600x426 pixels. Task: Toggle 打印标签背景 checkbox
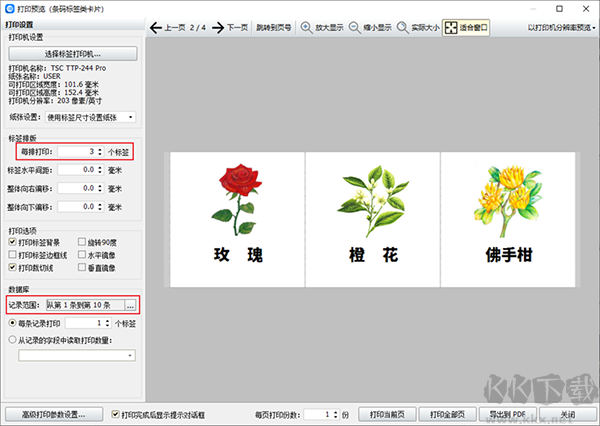pyautogui.click(x=12, y=242)
